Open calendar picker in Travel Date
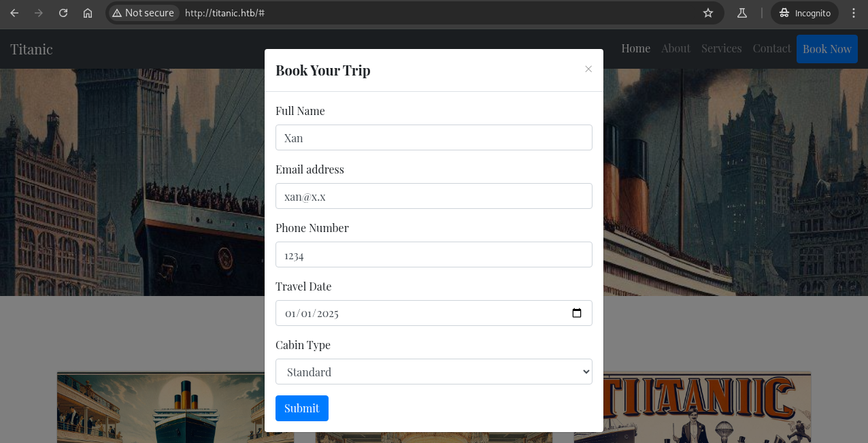The width and height of the screenshot is (868, 443). point(577,313)
